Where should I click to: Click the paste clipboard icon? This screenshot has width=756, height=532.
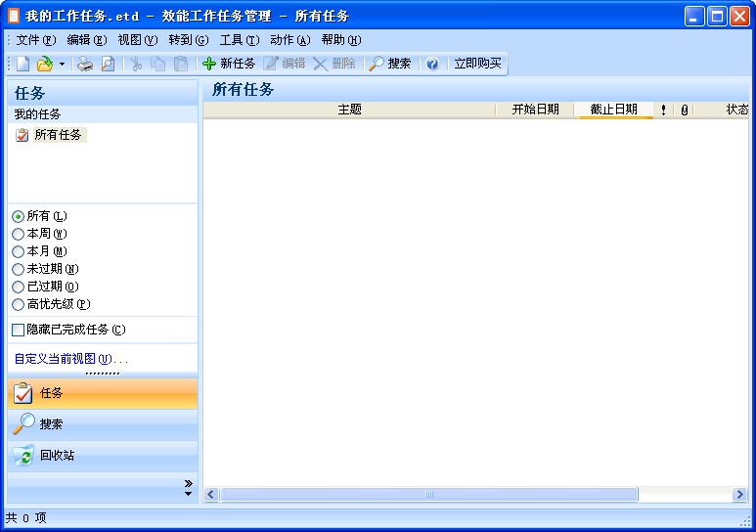[x=181, y=64]
